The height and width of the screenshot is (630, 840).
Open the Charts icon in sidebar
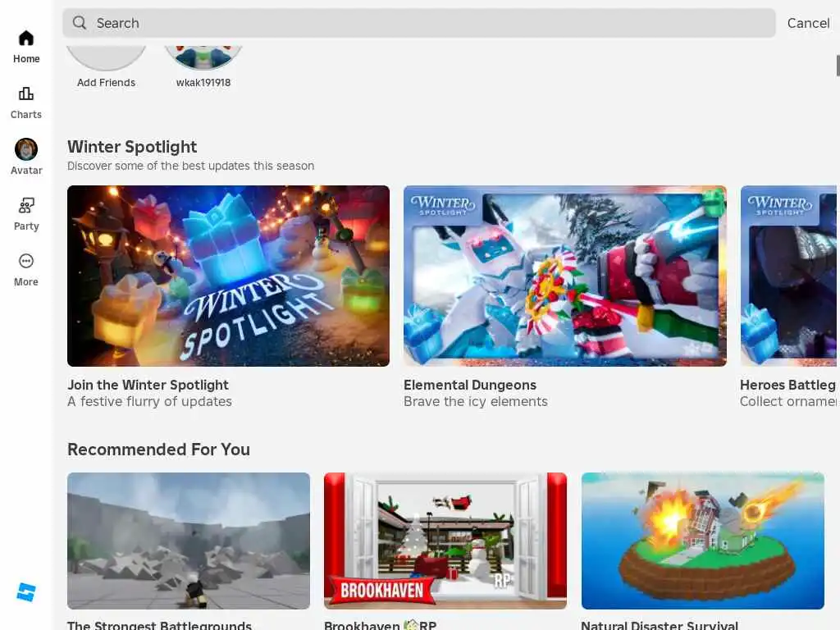[x=25, y=94]
